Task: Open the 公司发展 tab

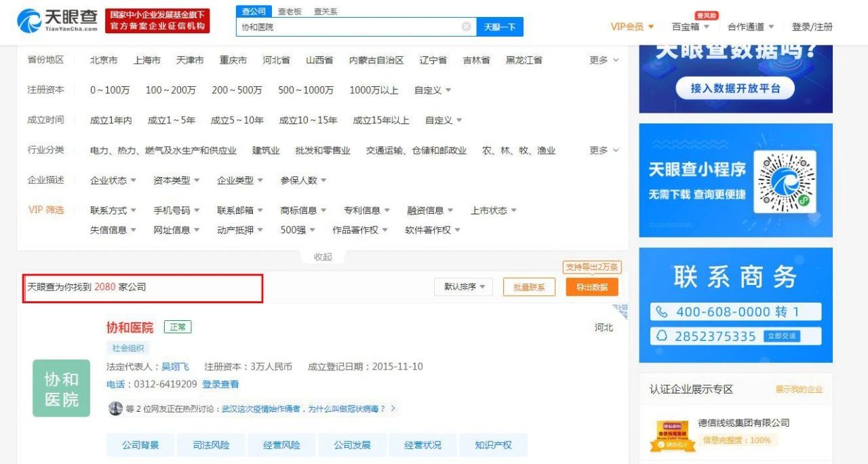Action: (352, 445)
